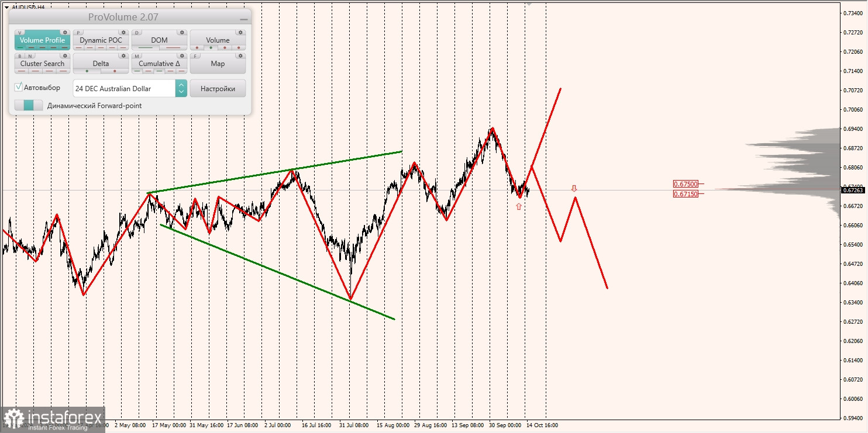Select green dot segment under Delta

coord(87,71)
